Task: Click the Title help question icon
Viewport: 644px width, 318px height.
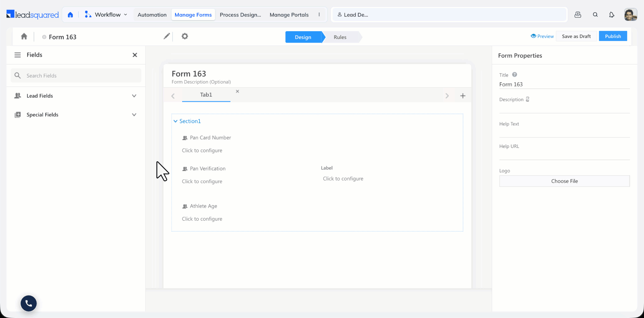Action: (x=515, y=75)
